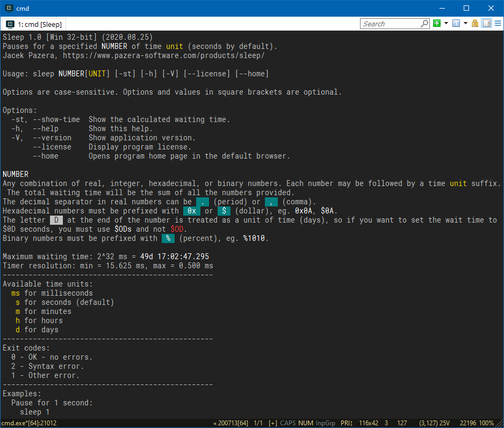The height and width of the screenshot is (428, 504).
Task: Click the console icon on the tab
Action: [x=10, y=24]
